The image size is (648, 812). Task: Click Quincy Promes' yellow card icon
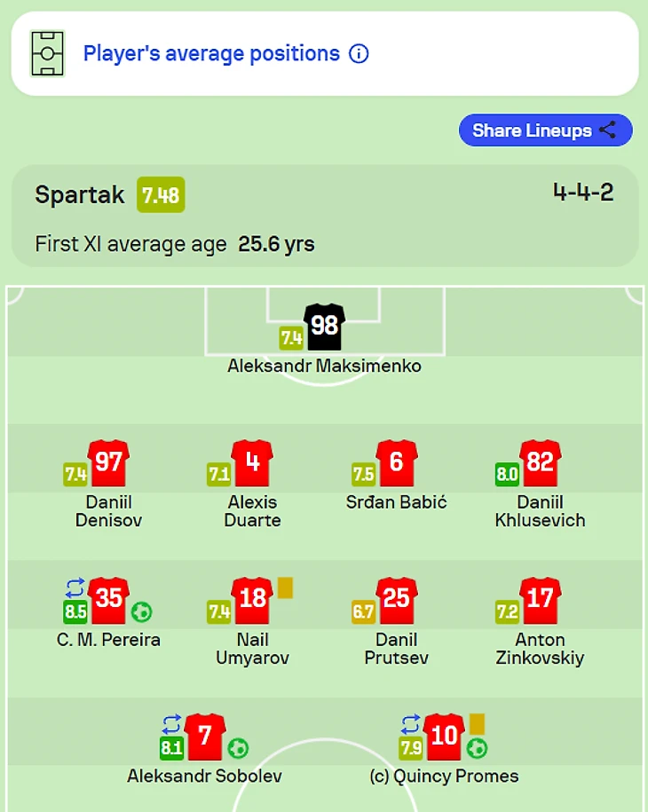pos(477,723)
